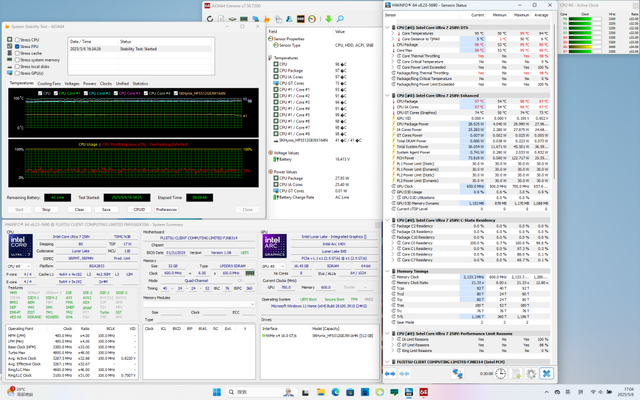Switch to the Voltages tab
This screenshot has height=400, width=640.
pos(72,83)
